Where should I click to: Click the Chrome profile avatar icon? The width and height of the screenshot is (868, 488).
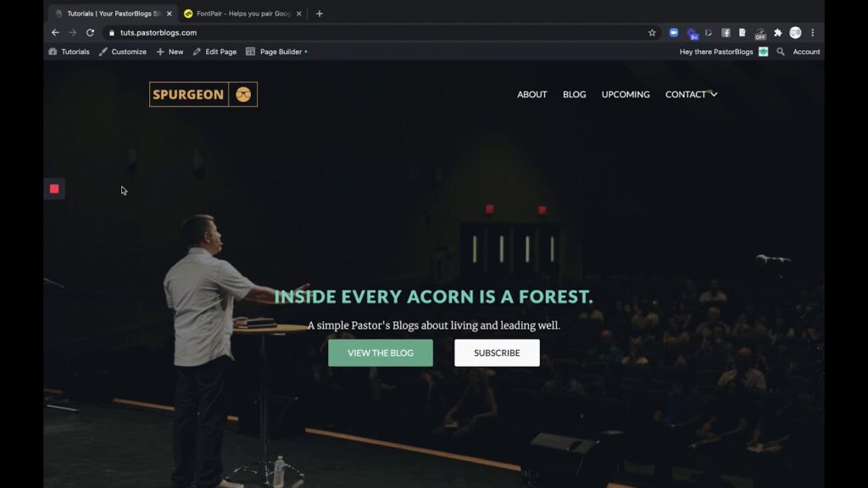(795, 33)
